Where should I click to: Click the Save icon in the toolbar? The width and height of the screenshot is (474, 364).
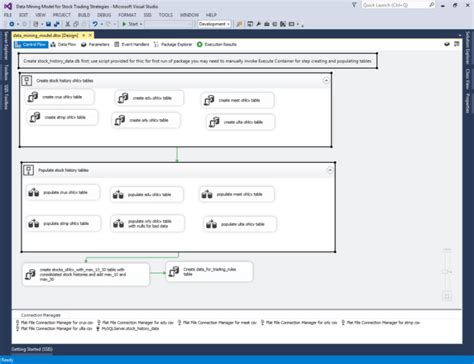[x=48, y=24]
